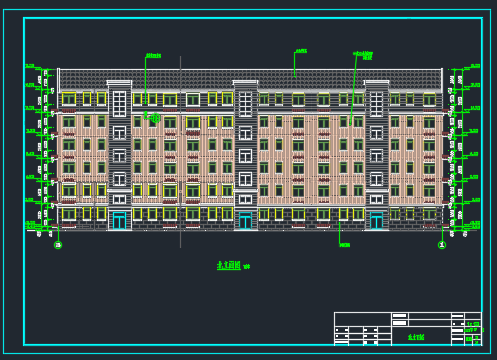
Task: Select the leftmost green annotation label above the roof
Action: pos(153,55)
